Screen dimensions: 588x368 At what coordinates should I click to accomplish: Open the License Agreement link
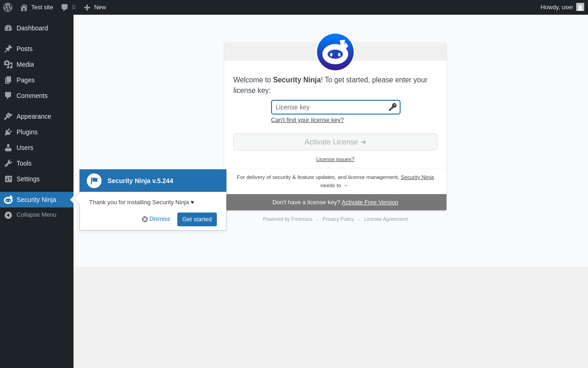(386, 219)
